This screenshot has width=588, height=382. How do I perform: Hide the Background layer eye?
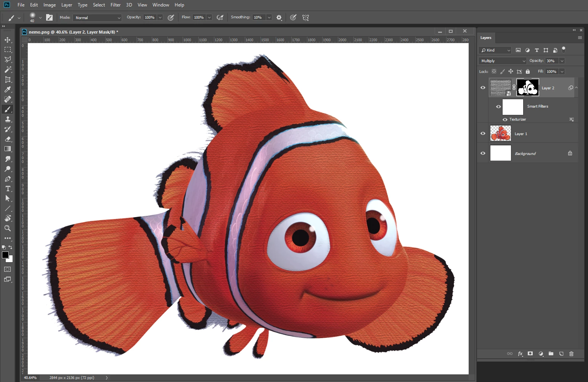(x=483, y=153)
